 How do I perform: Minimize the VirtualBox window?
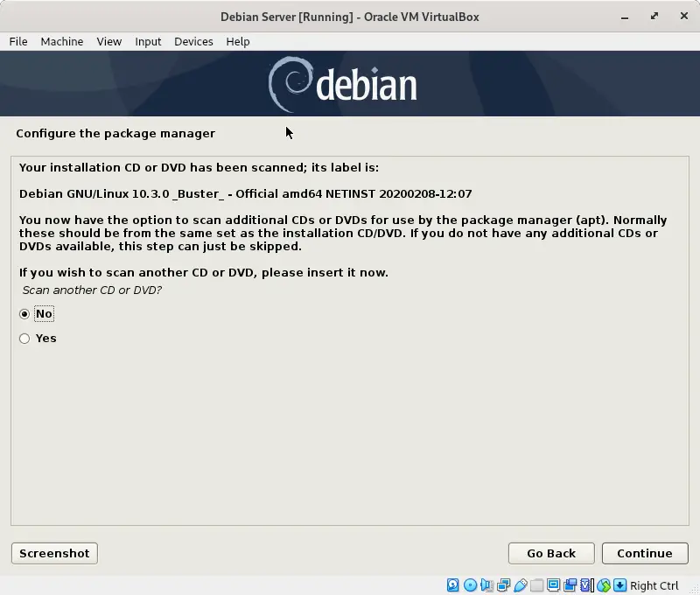(625, 17)
